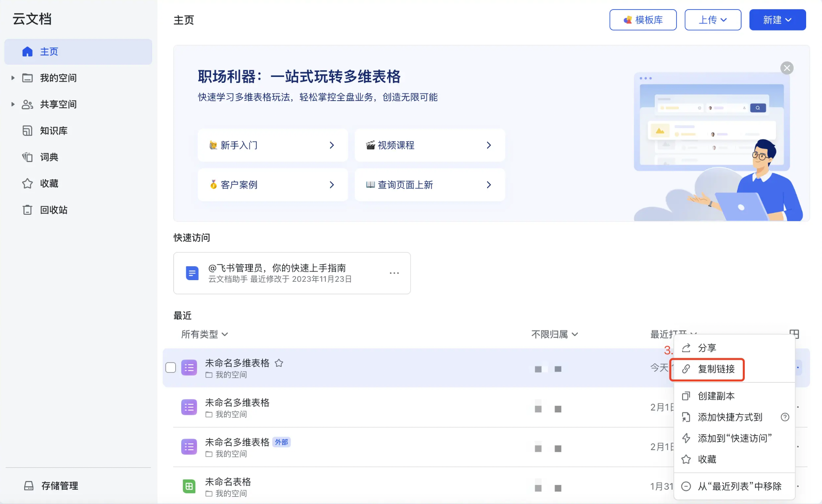Open the more options of 快速上手指南 card

(x=394, y=273)
